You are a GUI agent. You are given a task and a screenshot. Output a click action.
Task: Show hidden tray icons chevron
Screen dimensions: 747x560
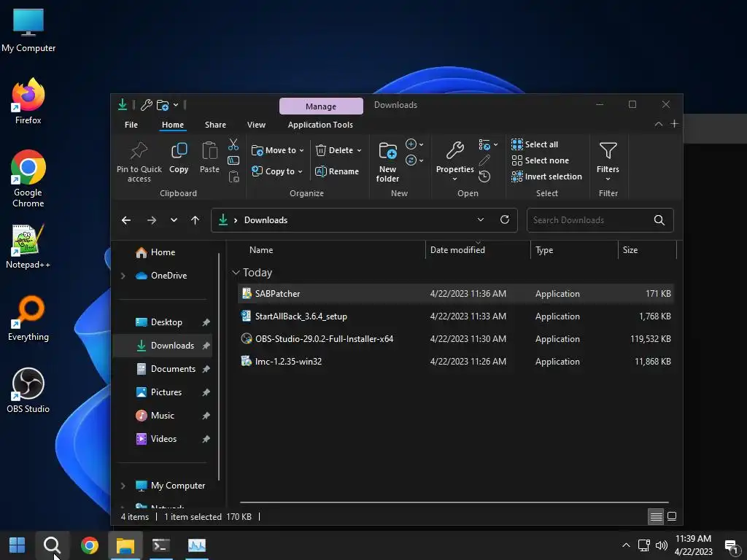coord(626,545)
